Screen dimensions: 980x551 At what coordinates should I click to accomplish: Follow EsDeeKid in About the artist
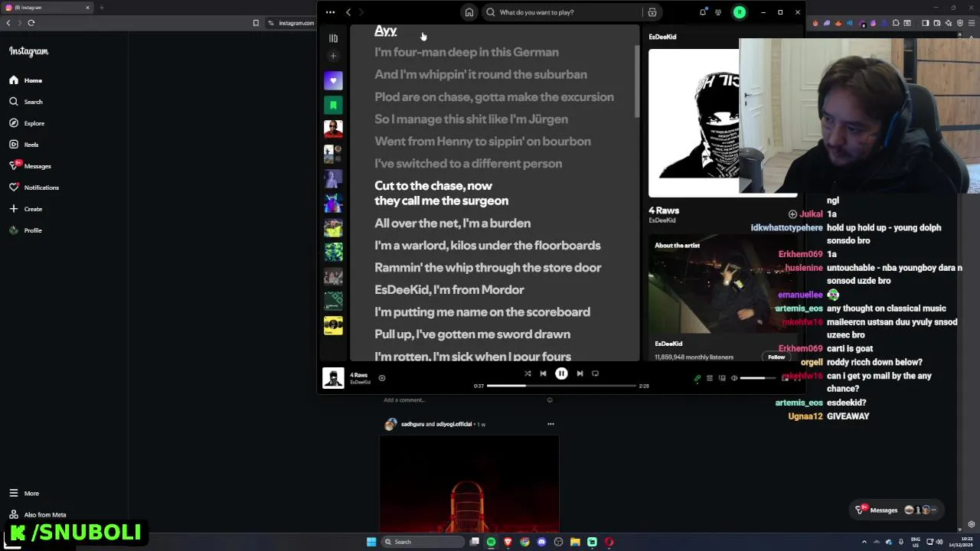(776, 357)
